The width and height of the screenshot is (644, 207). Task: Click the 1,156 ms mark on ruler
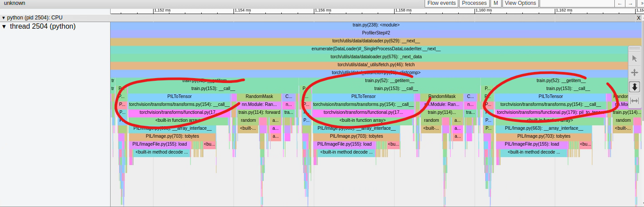tap(314, 11)
